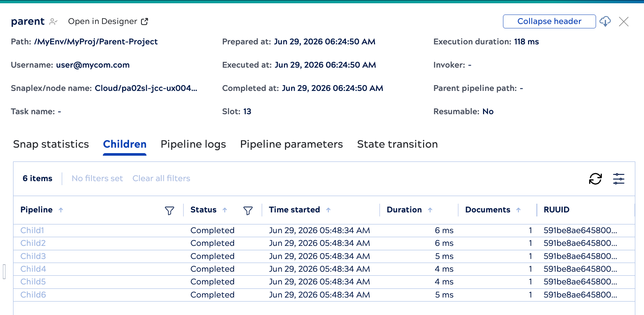Open the Child2 pipeline link

coord(33,243)
